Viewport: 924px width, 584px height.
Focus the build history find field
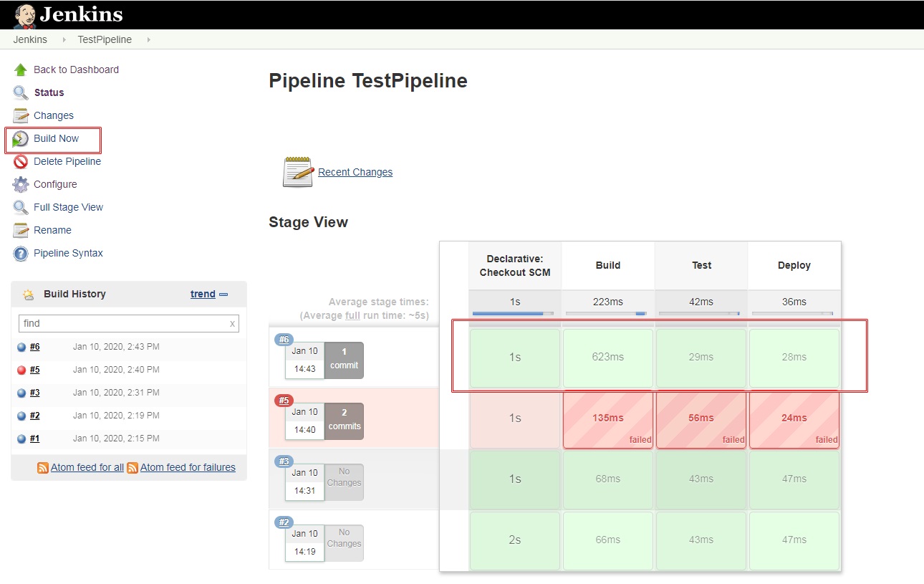tap(128, 324)
